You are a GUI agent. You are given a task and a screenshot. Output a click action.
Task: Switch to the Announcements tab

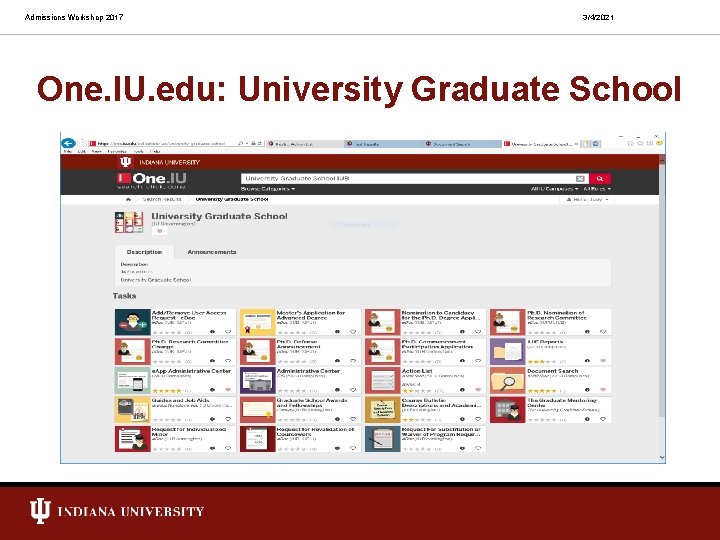tap(212, 252)
